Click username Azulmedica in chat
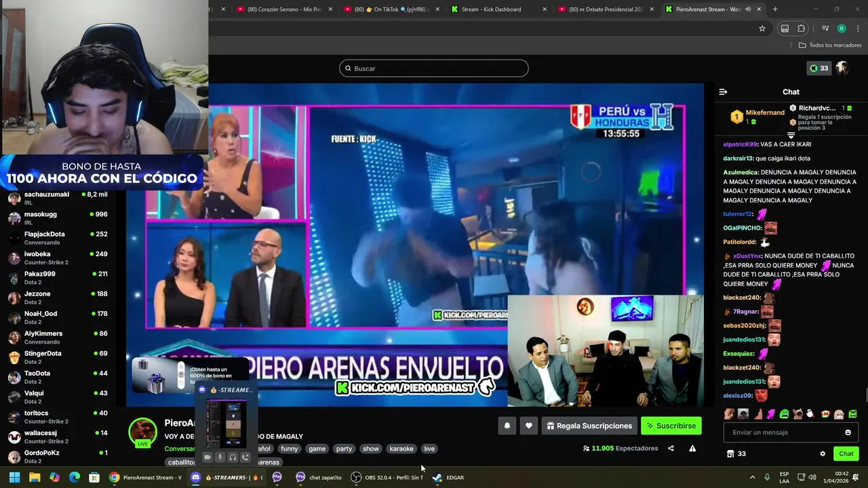The width and height of the screenshot is (868, 488). tap(741, 172)
